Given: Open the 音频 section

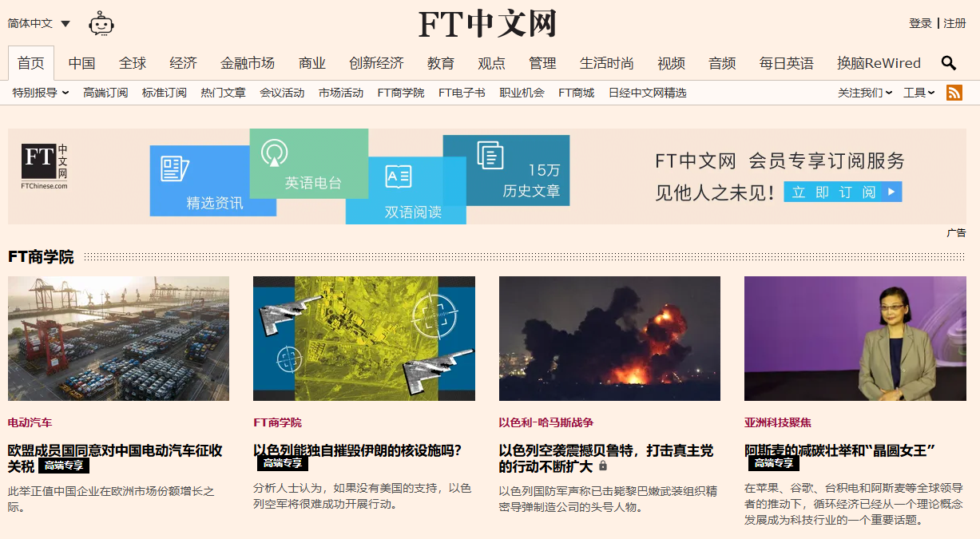Looking at the screenshot, I should tap(722, 63).
